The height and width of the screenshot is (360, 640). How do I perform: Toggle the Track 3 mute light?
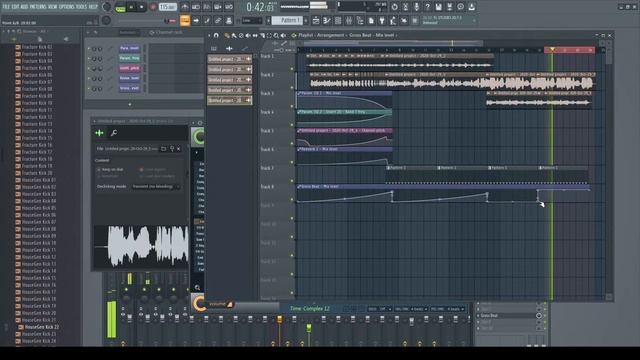tap(292, 106)
